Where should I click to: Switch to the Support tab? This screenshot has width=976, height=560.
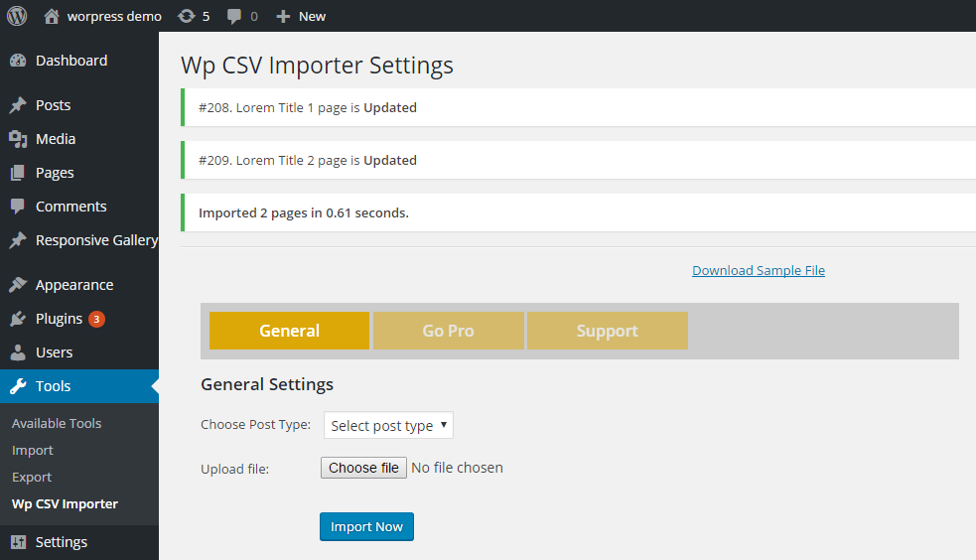point(608,331)
